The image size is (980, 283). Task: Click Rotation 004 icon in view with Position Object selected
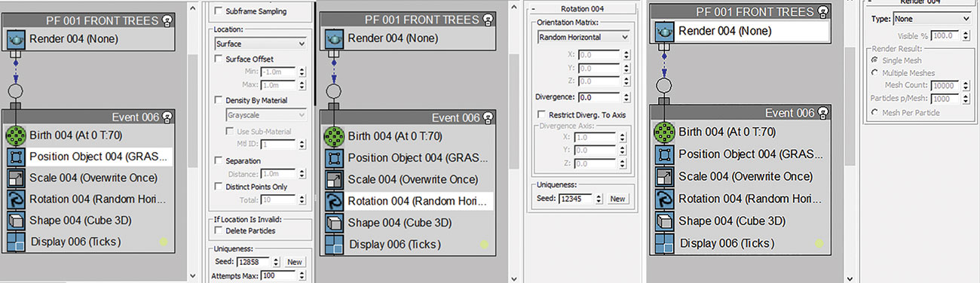pyautogui.click(x=16, y=199)
